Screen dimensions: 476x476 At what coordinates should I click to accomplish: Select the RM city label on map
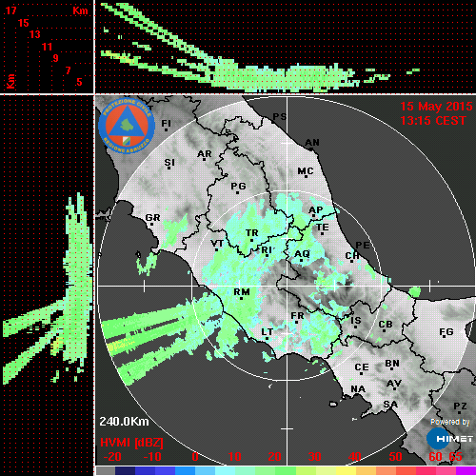tap(242, 291)
